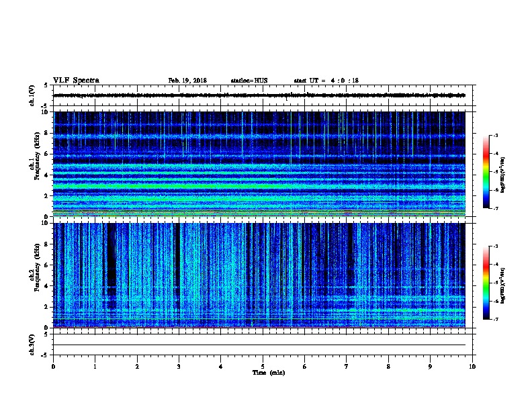Viewport: 532px width, 411px height.
Task: Click the "4" kHz tick of the ch.1 spectrogram
Action: (48, 175)
